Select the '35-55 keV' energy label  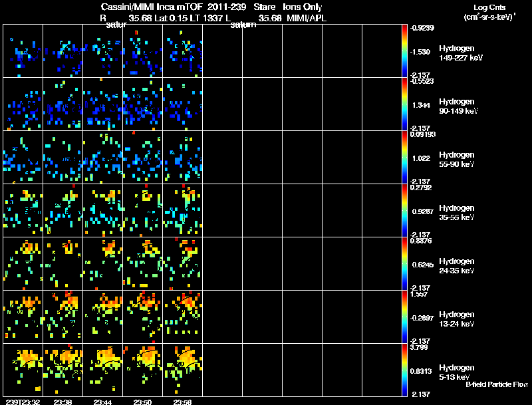pos(456,217)
